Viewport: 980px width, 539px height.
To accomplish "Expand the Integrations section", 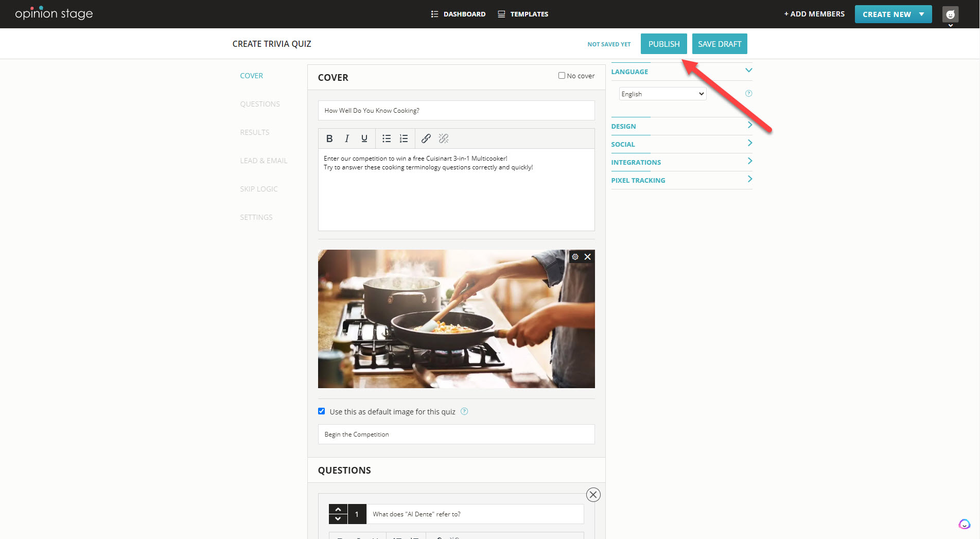I will click(x=681, y=162).
